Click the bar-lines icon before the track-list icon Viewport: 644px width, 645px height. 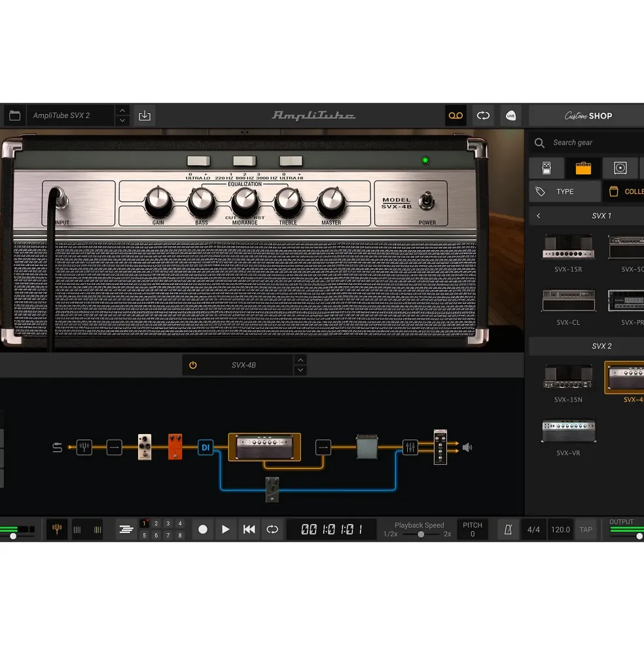coord(98,530)
